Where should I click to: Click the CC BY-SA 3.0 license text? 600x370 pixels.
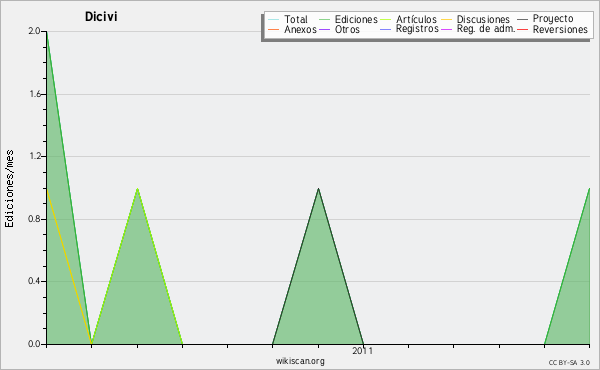[x=569, y=363]
